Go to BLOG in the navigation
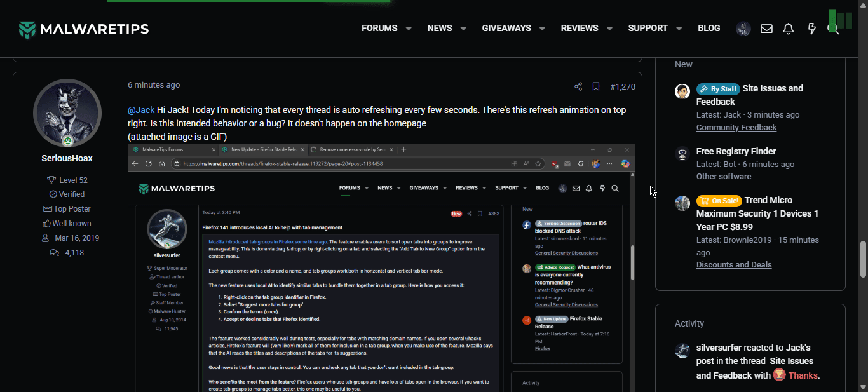Screen dimensions: 868x392 click(709, 28)
